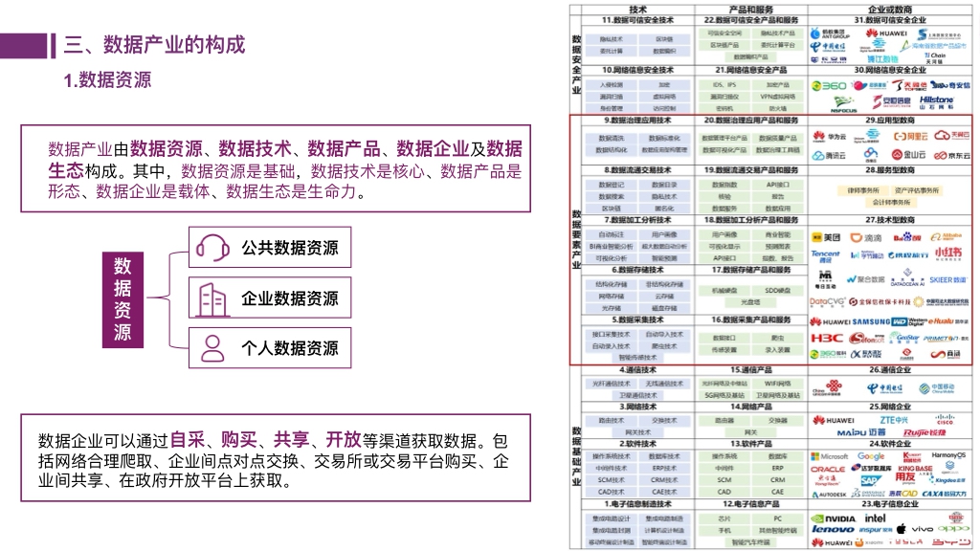Select the 阿里云 logo

[x=911, y=136]
